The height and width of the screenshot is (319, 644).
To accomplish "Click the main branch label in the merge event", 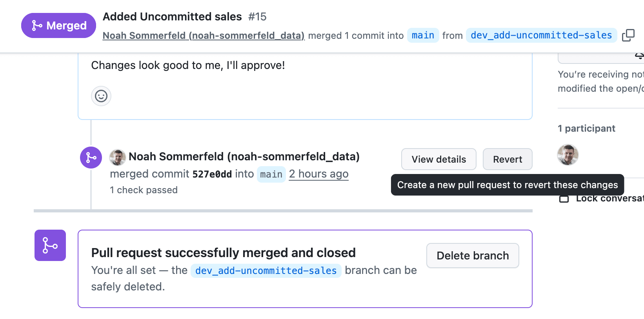I will (271, 174).
